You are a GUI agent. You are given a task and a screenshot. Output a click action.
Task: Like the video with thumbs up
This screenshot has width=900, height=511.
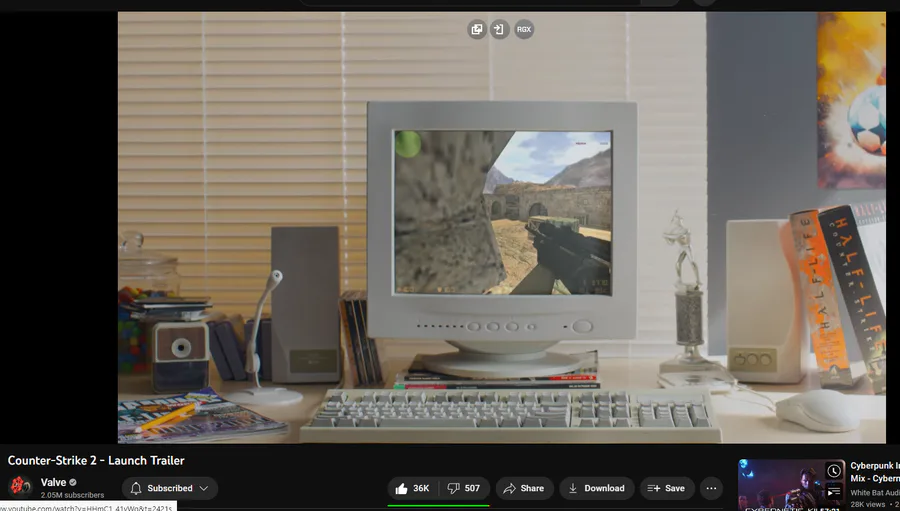(x=413, y=488)
